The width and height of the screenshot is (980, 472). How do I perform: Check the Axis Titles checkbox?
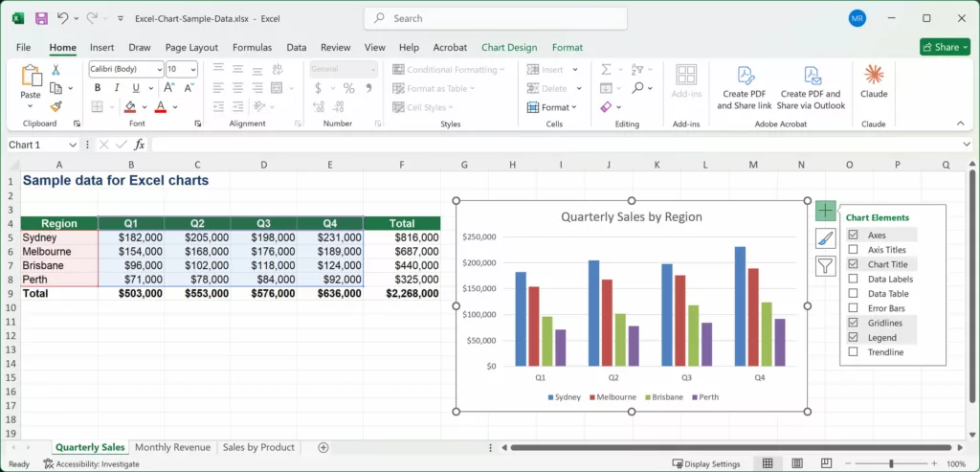(x=853, y=250)
